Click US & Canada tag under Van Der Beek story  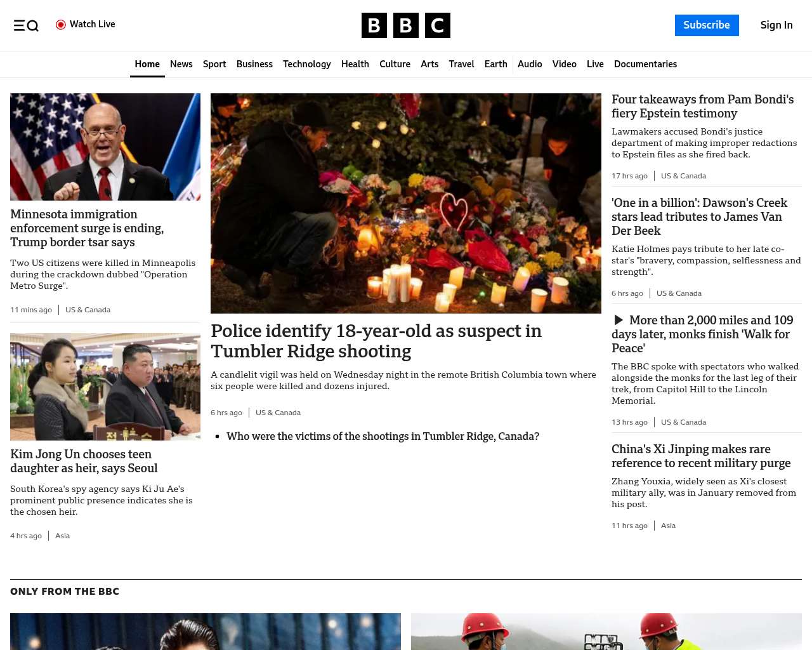pyautogui.click(x=679, y=293)
